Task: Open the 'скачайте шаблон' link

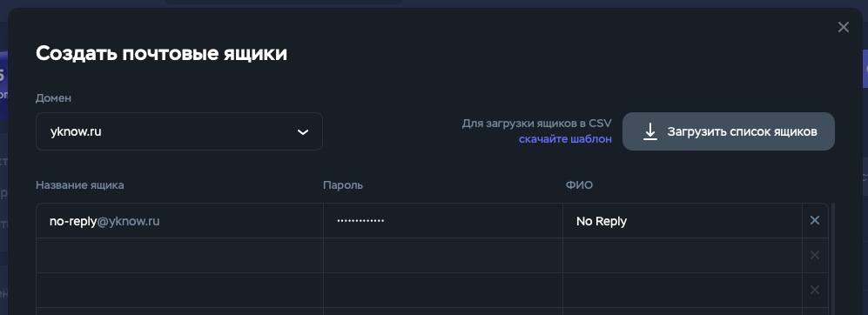Action: pos(565,139)
